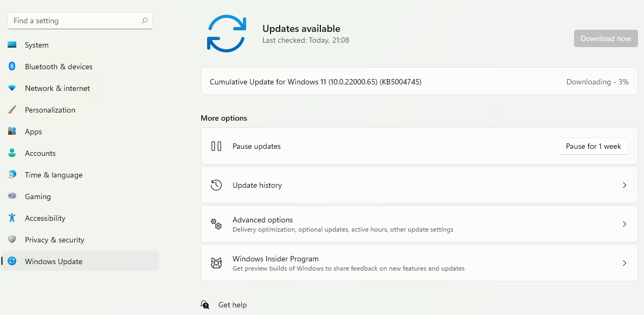Click the Download now button
The height and width of the screenshot is (315, 644).
[606, 38]
